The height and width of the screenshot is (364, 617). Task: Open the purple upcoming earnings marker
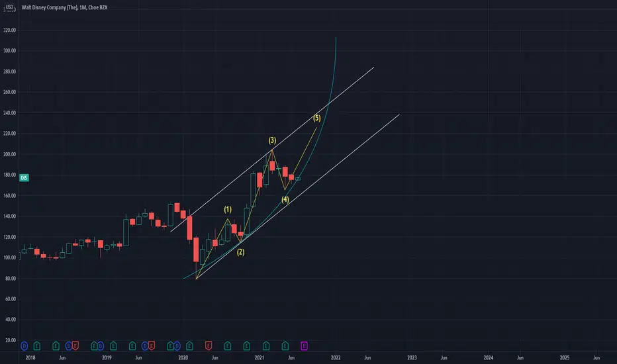point(304,346)
